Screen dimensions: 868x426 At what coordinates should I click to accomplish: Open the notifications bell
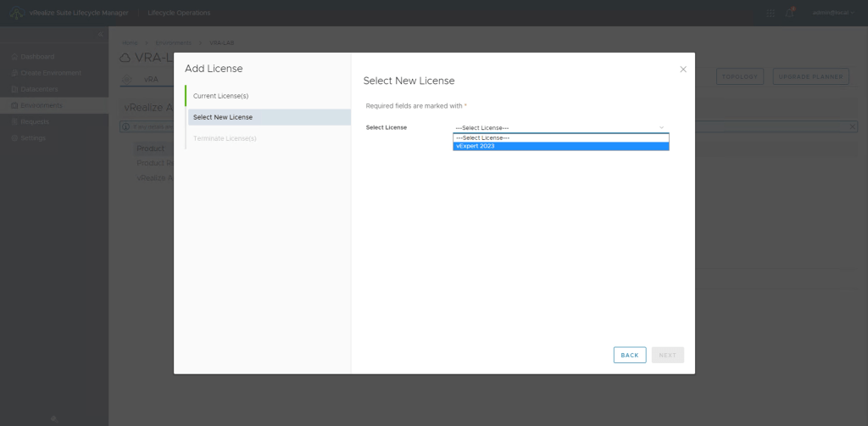790,13
